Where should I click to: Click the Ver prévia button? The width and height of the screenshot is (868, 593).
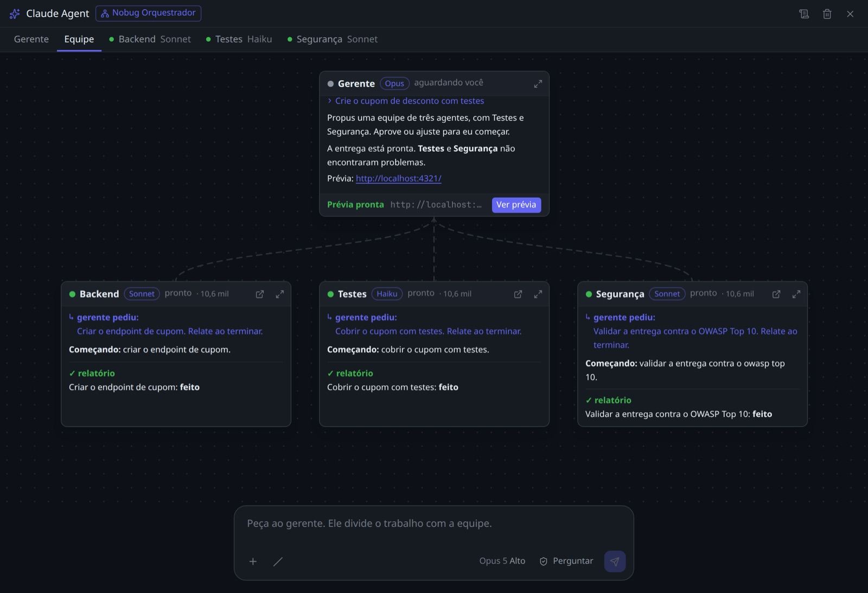pos(516,204)
